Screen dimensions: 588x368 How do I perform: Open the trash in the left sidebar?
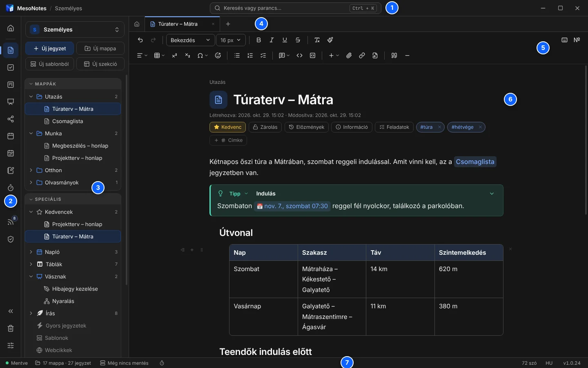11,328
